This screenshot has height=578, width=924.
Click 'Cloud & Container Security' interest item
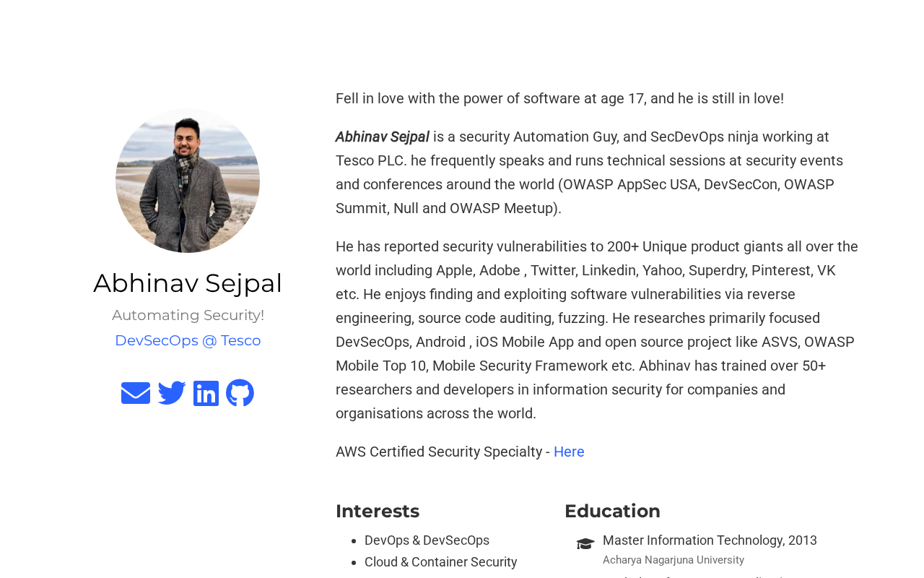tap(440, 562)
